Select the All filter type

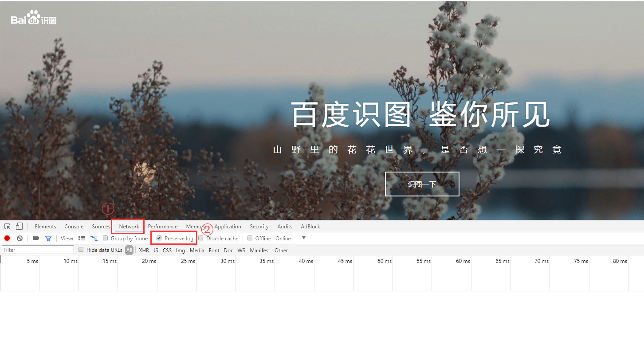(129, 251)
